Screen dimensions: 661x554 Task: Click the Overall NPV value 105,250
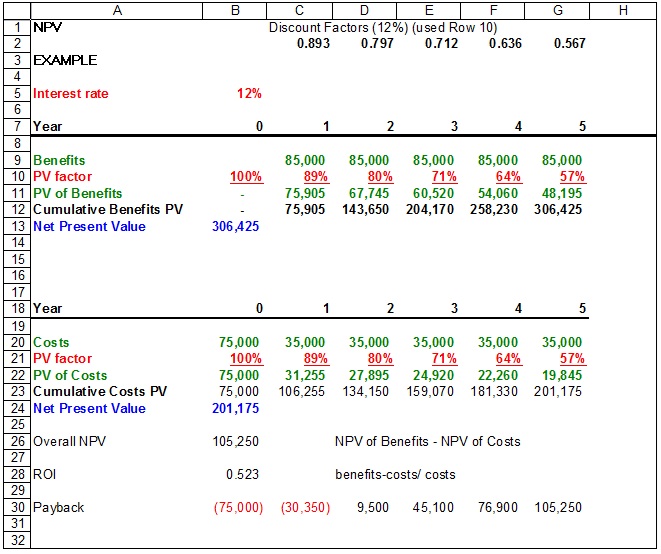(237, 441)
